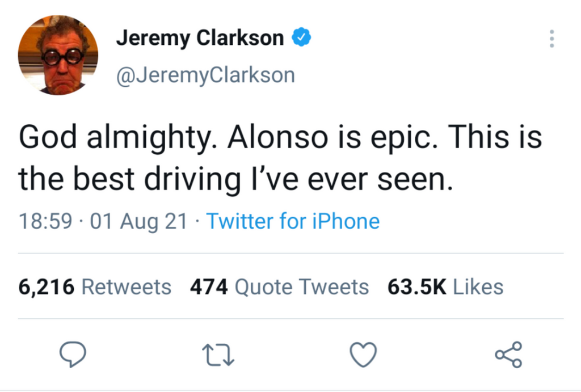Image resolution: width=581 pixels, height=392 pixels.
Task: Like the tweet with heart icon
Action: click(363, 355)
